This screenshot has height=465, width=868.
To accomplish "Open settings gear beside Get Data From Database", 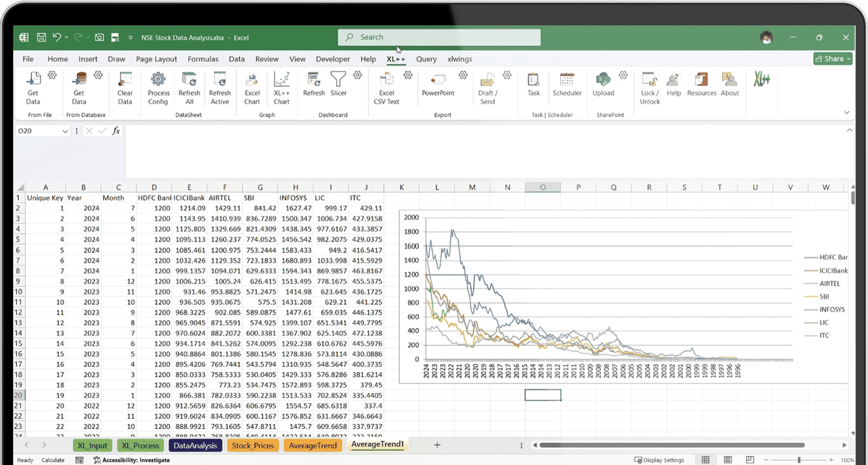I will (x=98, y=75).
